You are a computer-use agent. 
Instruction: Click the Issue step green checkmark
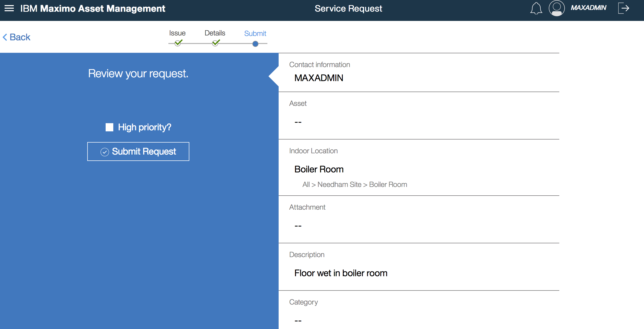(x=178, y=43)
